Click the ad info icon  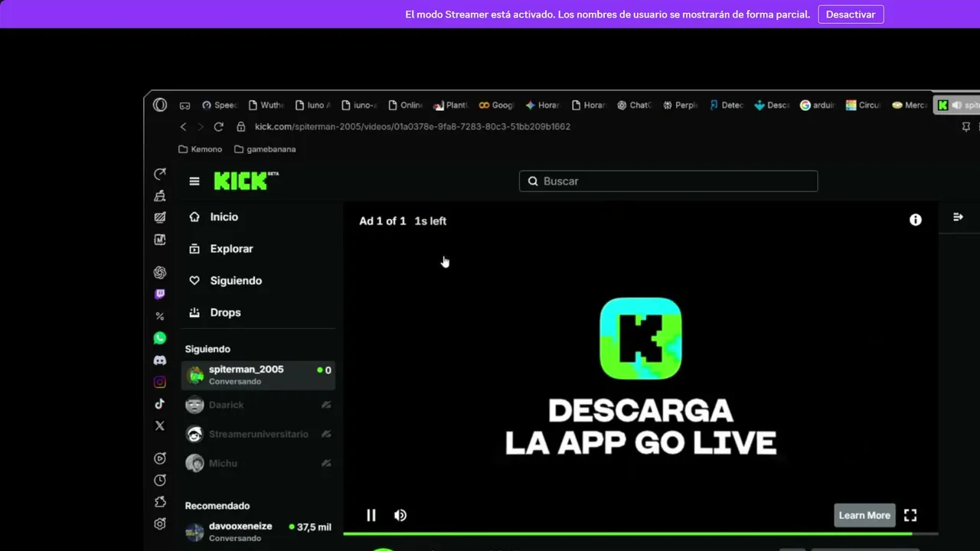[916, 220]
